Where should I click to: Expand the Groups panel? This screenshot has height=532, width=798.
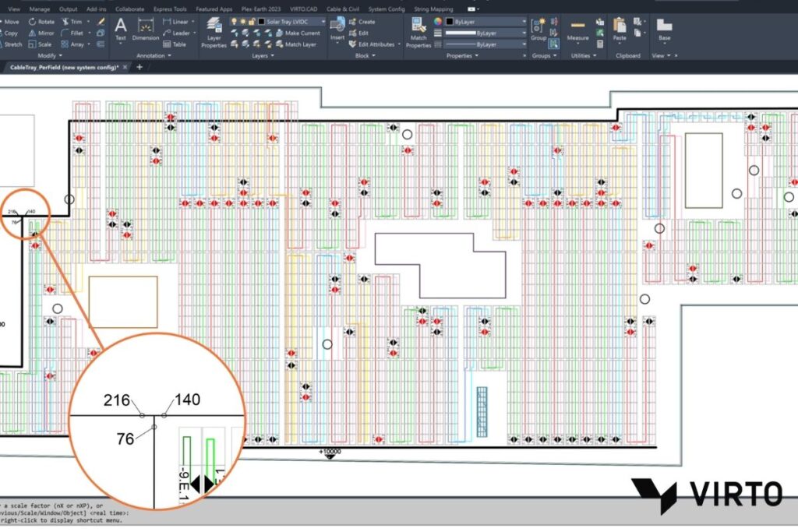coord(544,55)
